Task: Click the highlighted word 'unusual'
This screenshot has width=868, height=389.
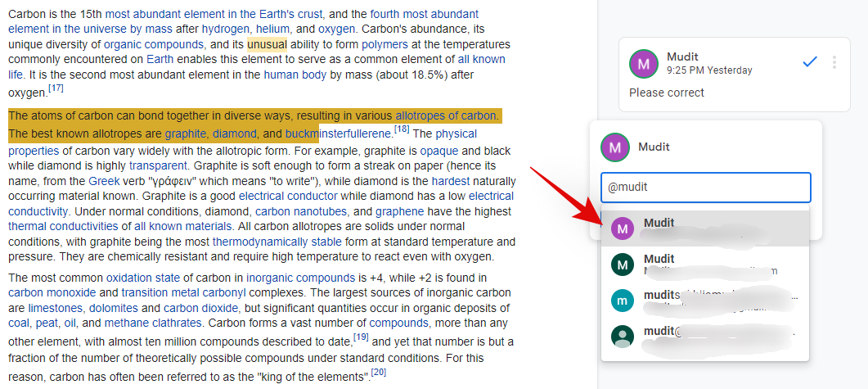Action: [x=267, y=44]
